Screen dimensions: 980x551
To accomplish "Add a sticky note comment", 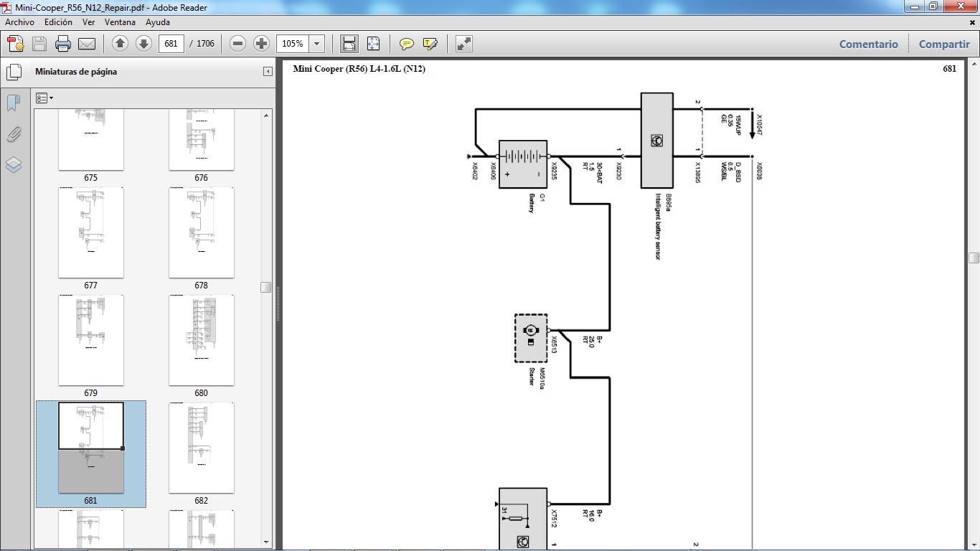I will coord(407,44).
